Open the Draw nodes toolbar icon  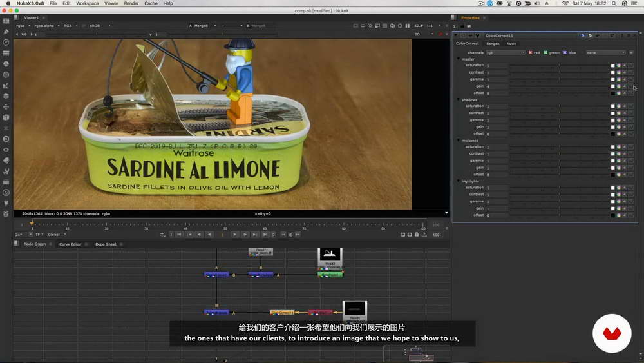[6, 31]
